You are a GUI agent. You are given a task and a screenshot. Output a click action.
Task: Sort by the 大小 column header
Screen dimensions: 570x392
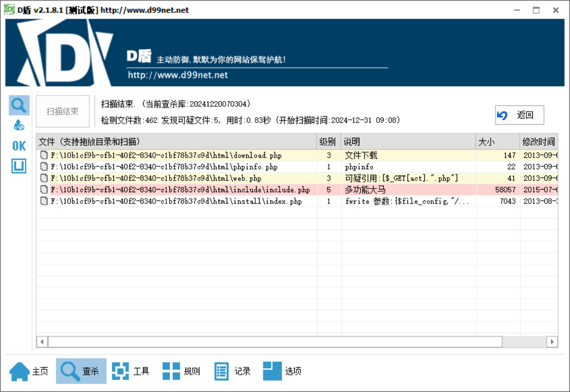pos(498,142)
